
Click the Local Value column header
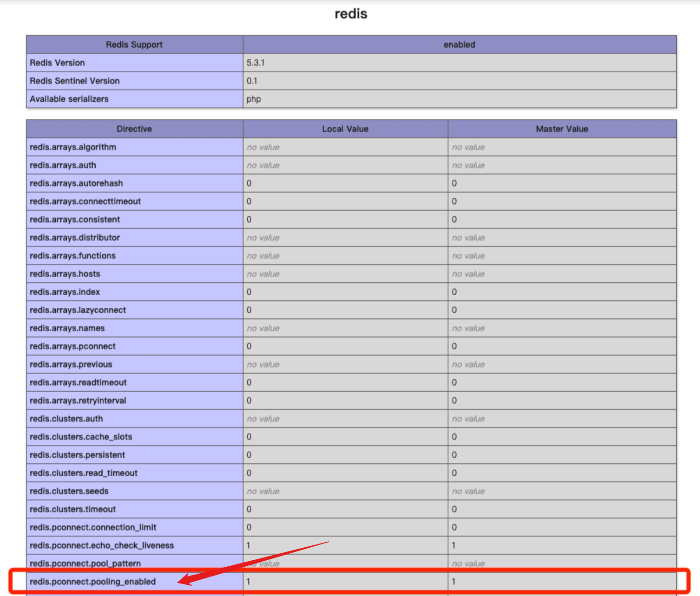click(x=345, y=129)
